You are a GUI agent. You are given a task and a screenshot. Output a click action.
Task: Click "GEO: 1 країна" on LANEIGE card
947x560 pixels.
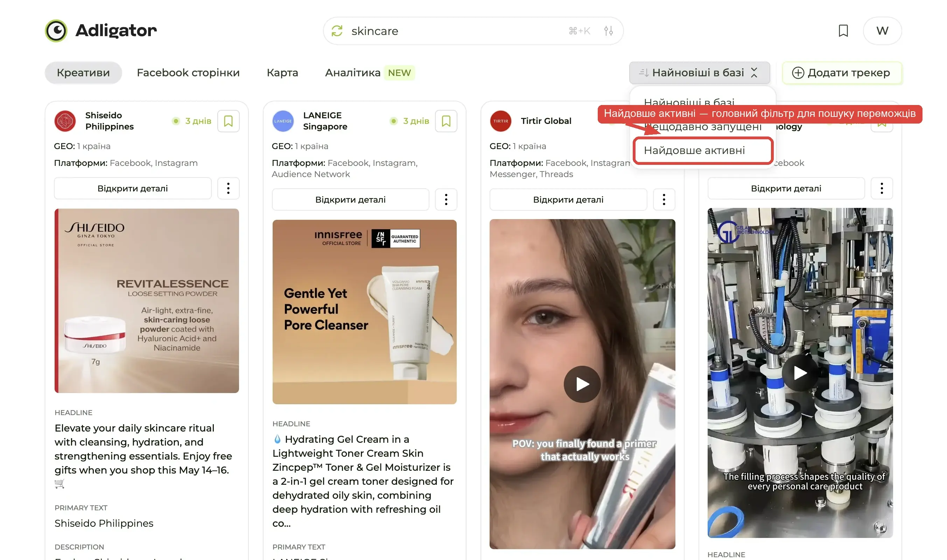click(300, 146)
